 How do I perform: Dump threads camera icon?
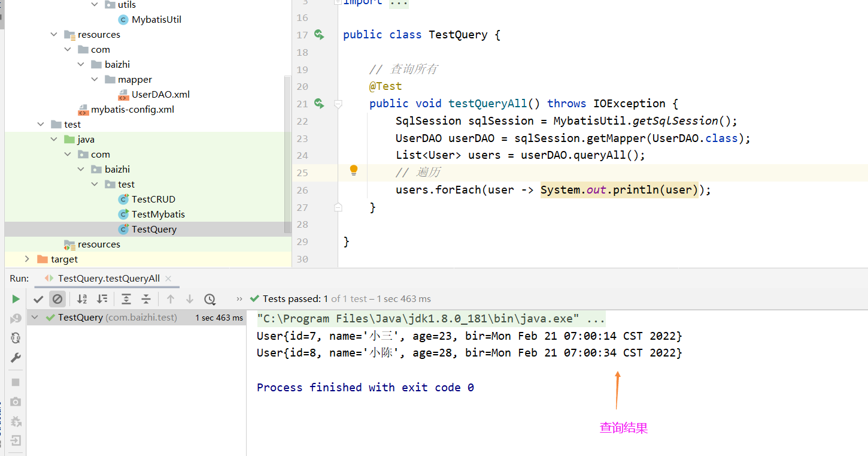[16, 401]
